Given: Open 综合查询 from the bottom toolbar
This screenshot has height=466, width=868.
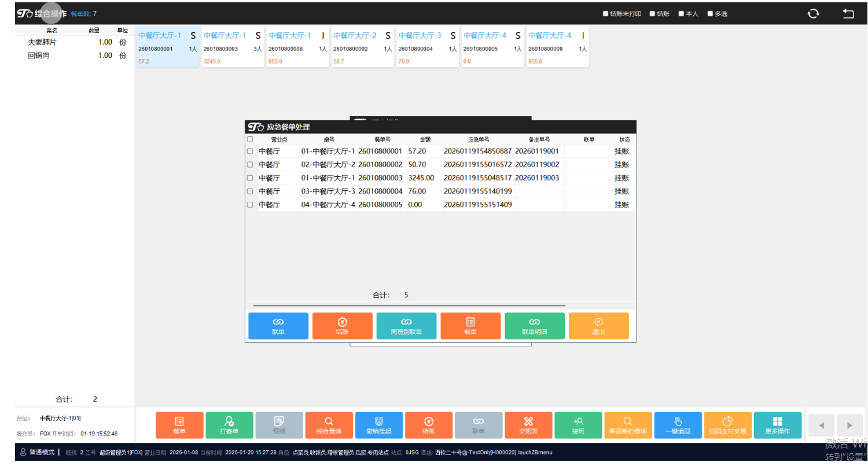Looking at the screenshot, I should point(329,425).
